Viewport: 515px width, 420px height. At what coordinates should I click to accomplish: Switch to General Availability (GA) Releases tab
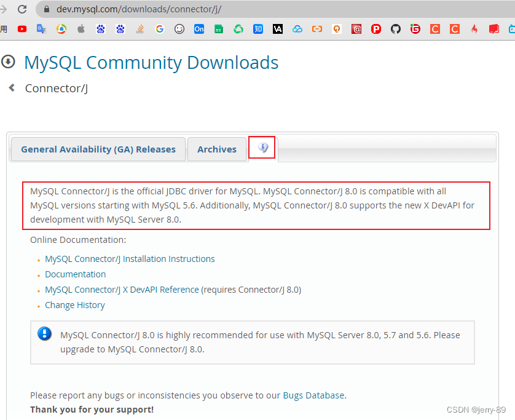tap(98, 149)
